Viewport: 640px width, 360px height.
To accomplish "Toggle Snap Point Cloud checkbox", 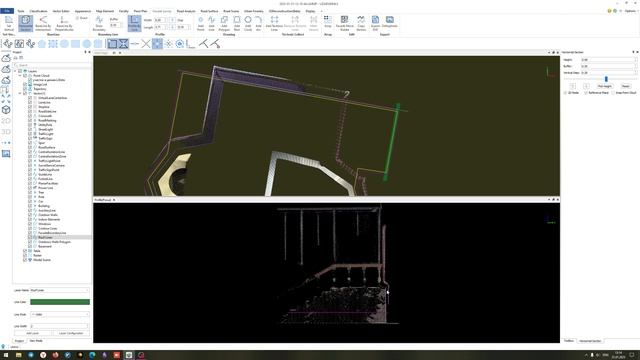I will point(613,93).
